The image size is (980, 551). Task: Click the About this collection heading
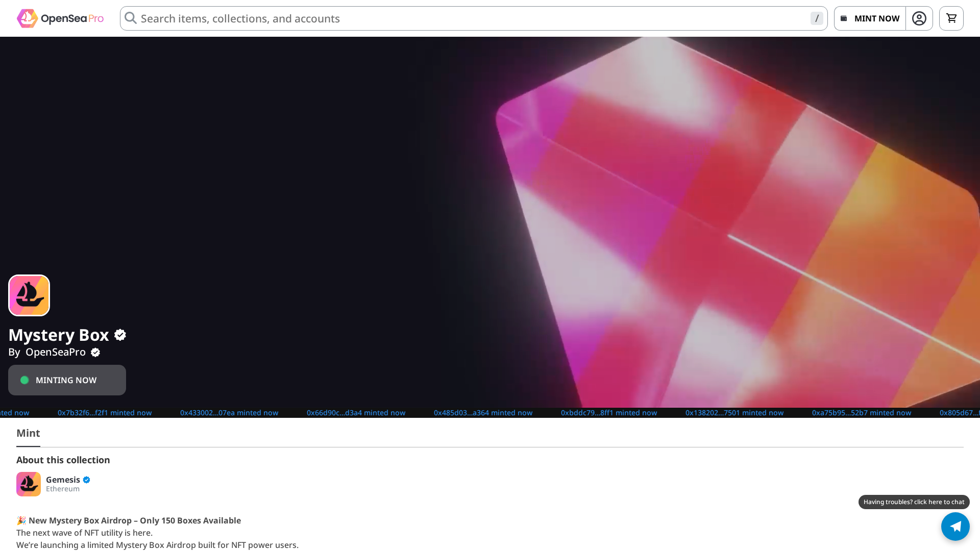pyautogui.click(x=63, y=460)
